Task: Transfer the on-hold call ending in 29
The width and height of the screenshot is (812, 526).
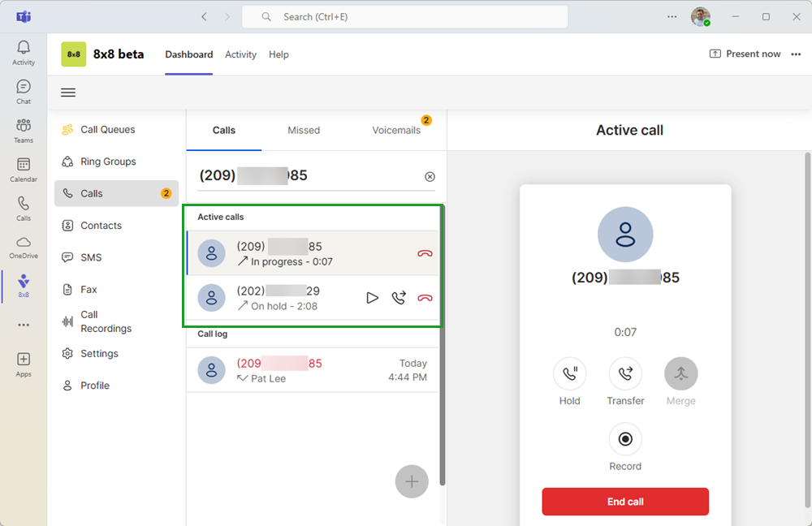Action: [398, 298]
